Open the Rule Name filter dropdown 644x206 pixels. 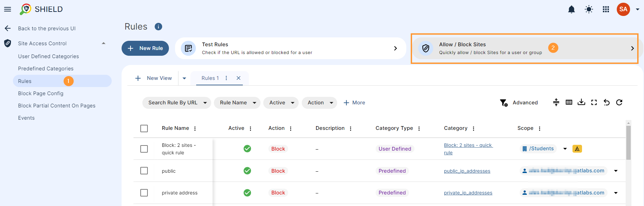pyautogui.click(x=237, y=103)
